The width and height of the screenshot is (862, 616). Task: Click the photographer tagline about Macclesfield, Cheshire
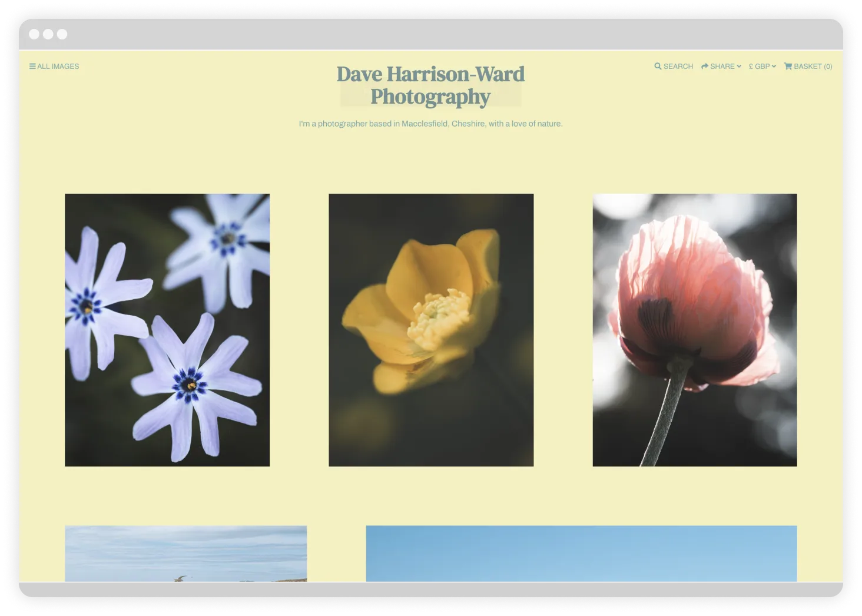click(430, 124)
